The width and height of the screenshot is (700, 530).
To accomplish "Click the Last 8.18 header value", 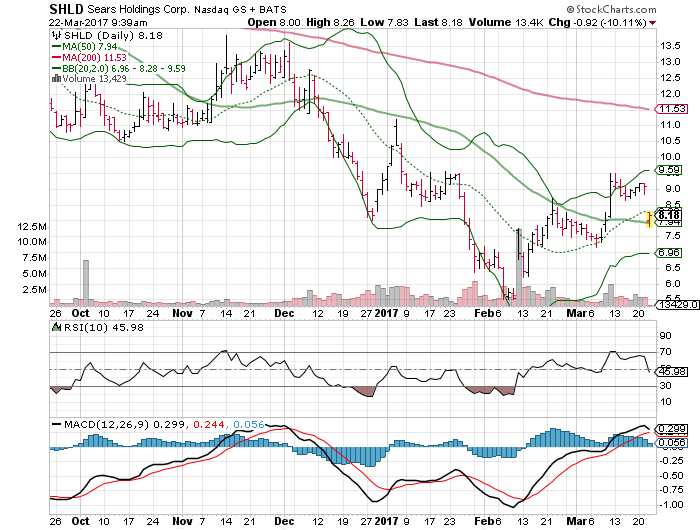I will (438, 22).
